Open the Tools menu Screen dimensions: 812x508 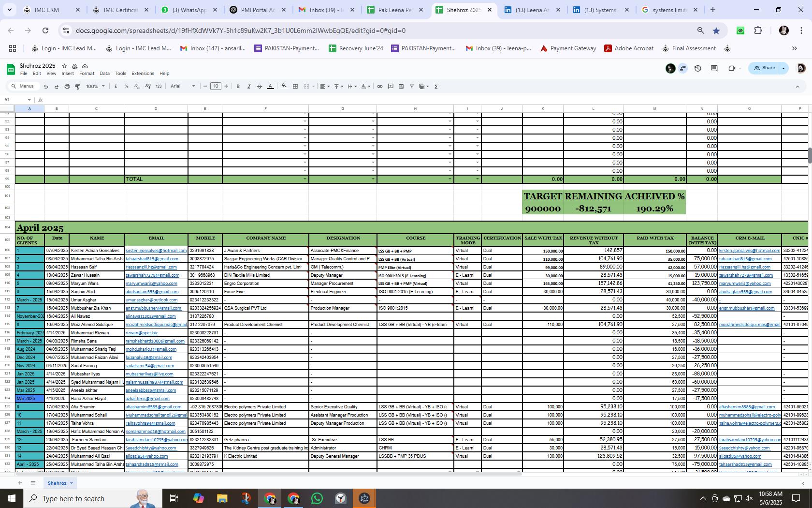tap(120, 74)
